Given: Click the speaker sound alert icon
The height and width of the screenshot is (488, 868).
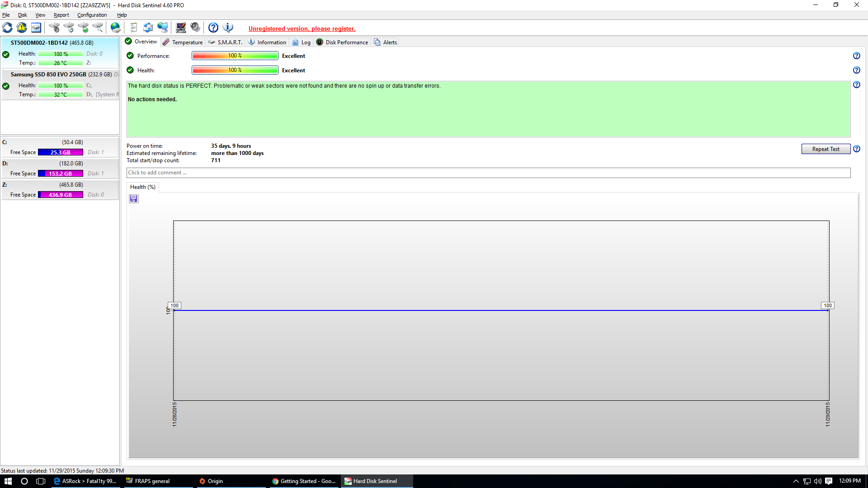Looking at the screenshot, I should (x=195, y=28).
